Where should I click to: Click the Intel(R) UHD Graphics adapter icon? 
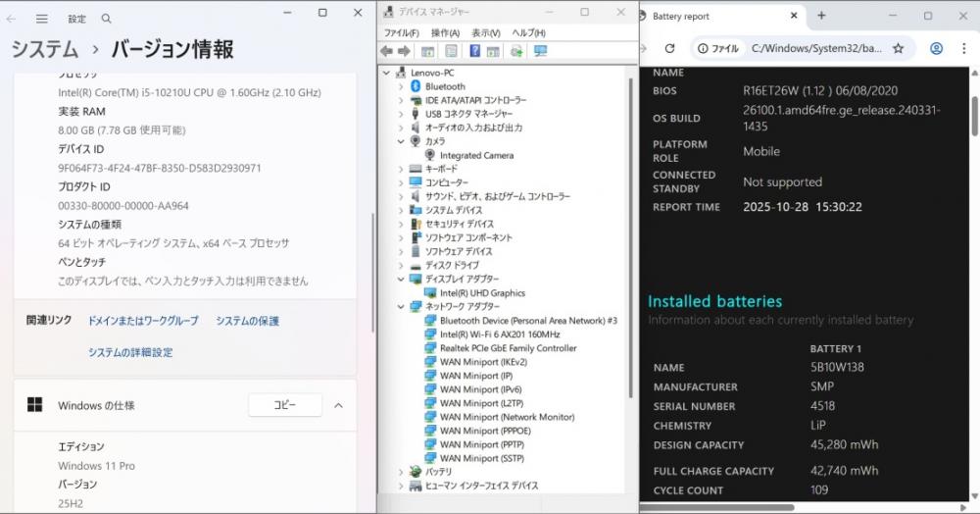[x=430, y=292]
